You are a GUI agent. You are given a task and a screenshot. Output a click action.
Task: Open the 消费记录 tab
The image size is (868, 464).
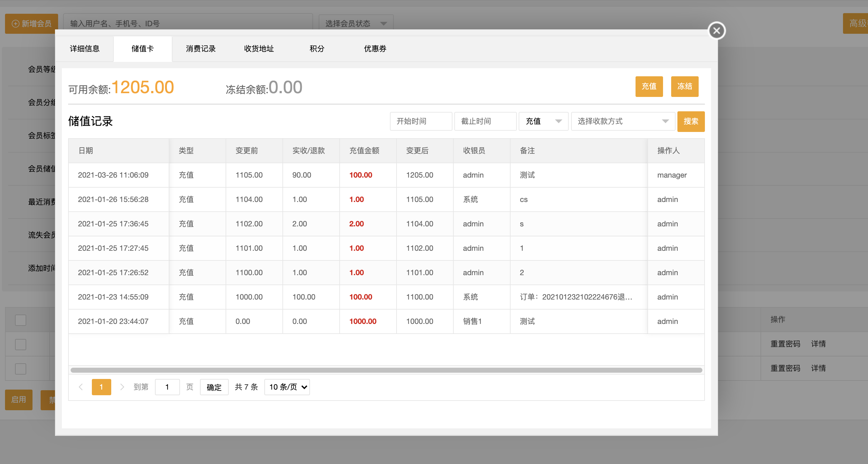201,49
